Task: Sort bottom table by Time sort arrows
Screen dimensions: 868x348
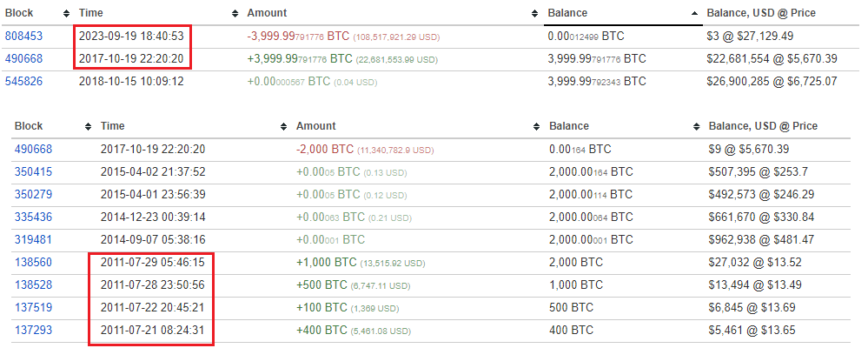Action: click(283, 126)
